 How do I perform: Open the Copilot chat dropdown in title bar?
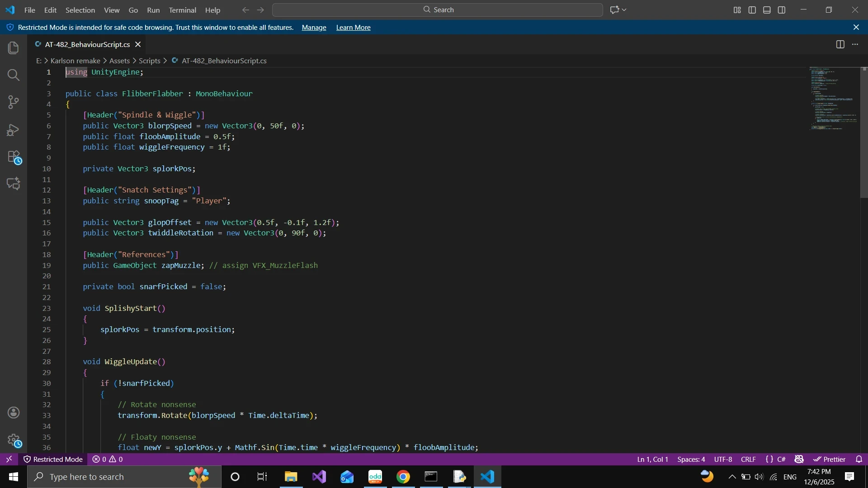[624, 10]
